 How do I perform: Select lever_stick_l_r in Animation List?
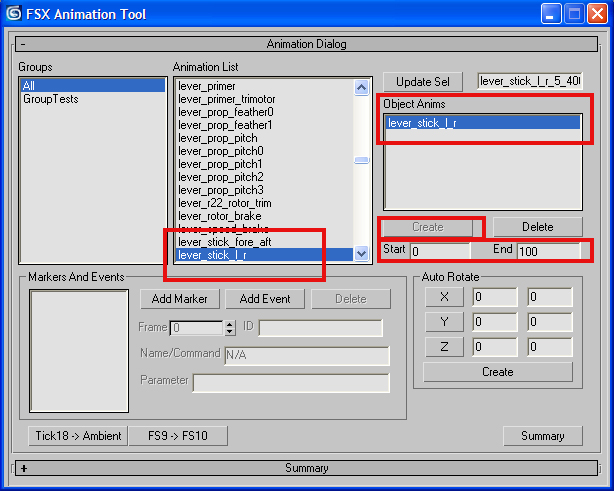(x=264, y=255)
